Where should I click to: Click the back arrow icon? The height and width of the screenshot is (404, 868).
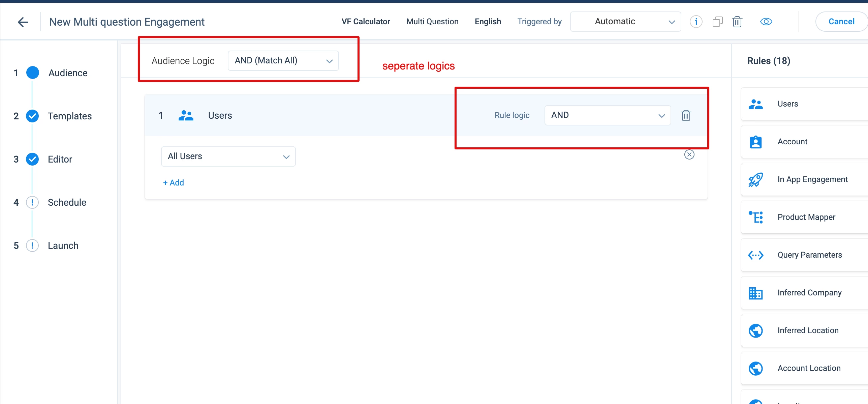point(23,22)
